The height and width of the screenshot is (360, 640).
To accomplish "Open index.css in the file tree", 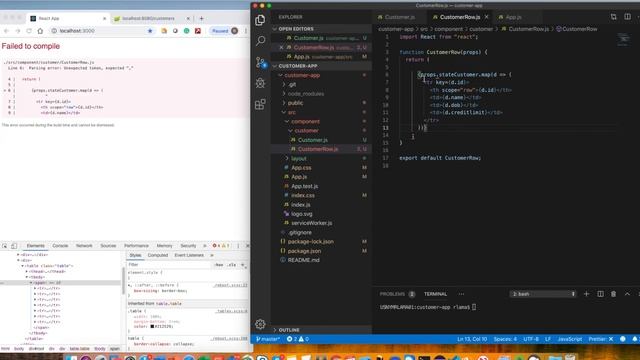I will [302, 196].
